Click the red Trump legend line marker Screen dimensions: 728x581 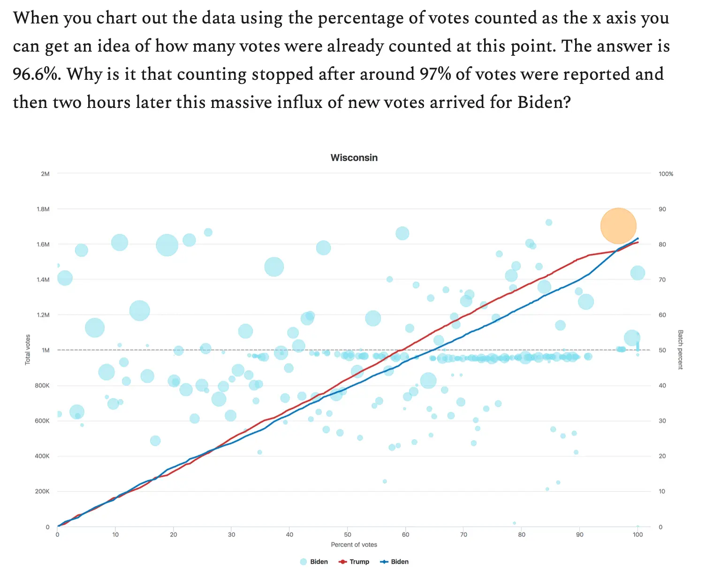click(x=342, y=562)
